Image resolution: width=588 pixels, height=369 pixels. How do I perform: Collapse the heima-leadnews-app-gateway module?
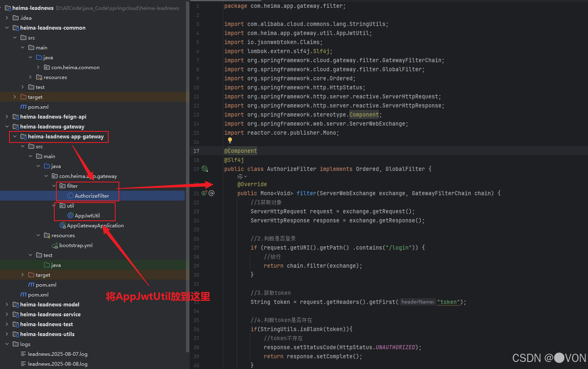click(15, 137)
